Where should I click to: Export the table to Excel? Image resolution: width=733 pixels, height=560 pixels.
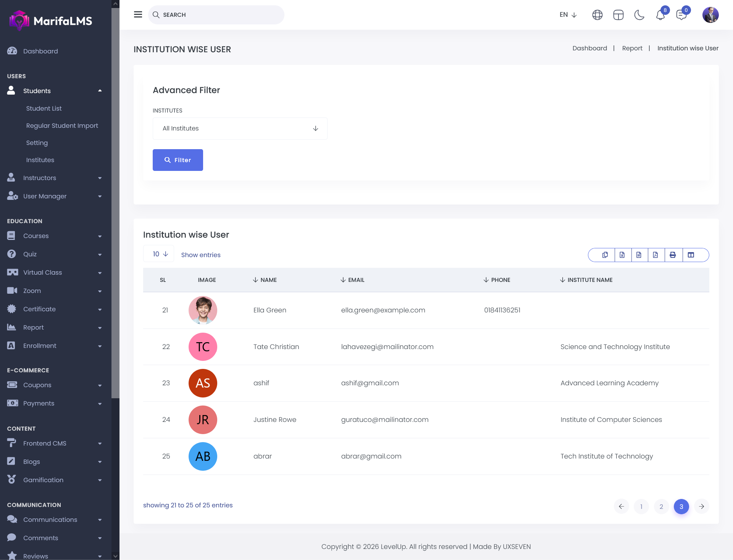(x=622, y=255)
